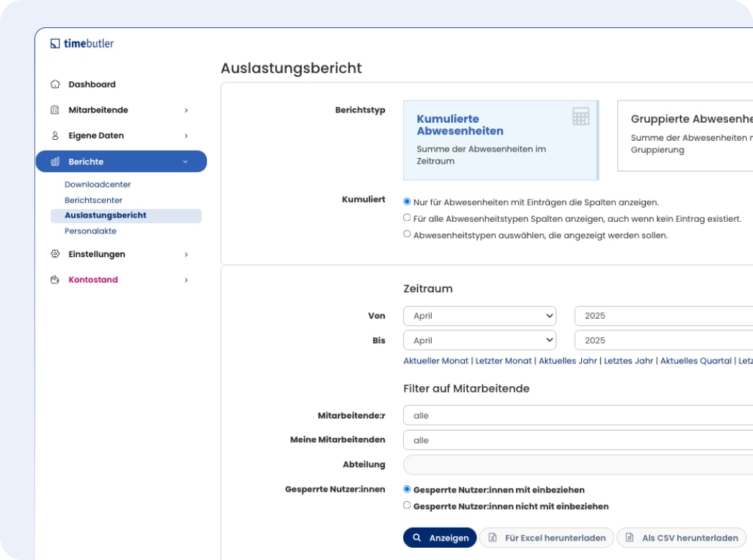This screenshot has height=560, width=753.
Task: Click the Mitarbeitende building icon
Action: coord(55,111)
